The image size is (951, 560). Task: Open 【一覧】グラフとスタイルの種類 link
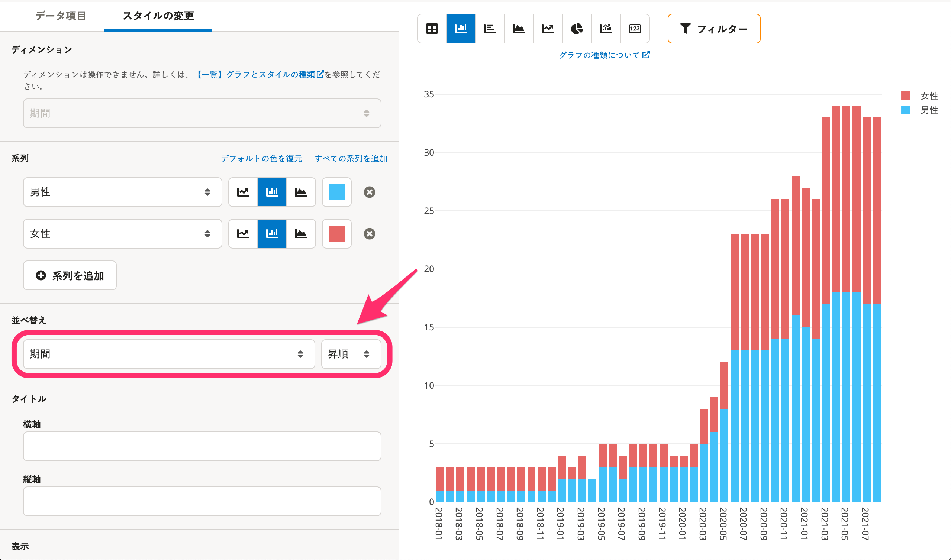pos(260,74)
